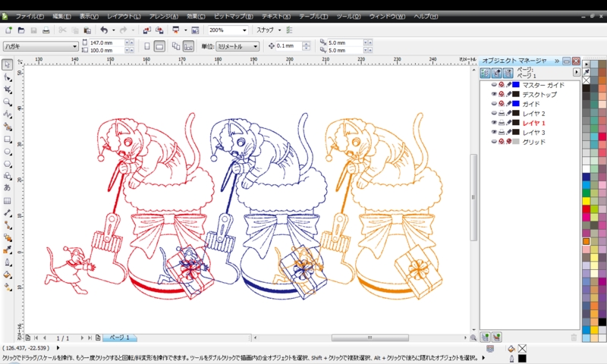Click the Undo arrow icon
This screenshot has width=607, height=364.
pos(104,30)
